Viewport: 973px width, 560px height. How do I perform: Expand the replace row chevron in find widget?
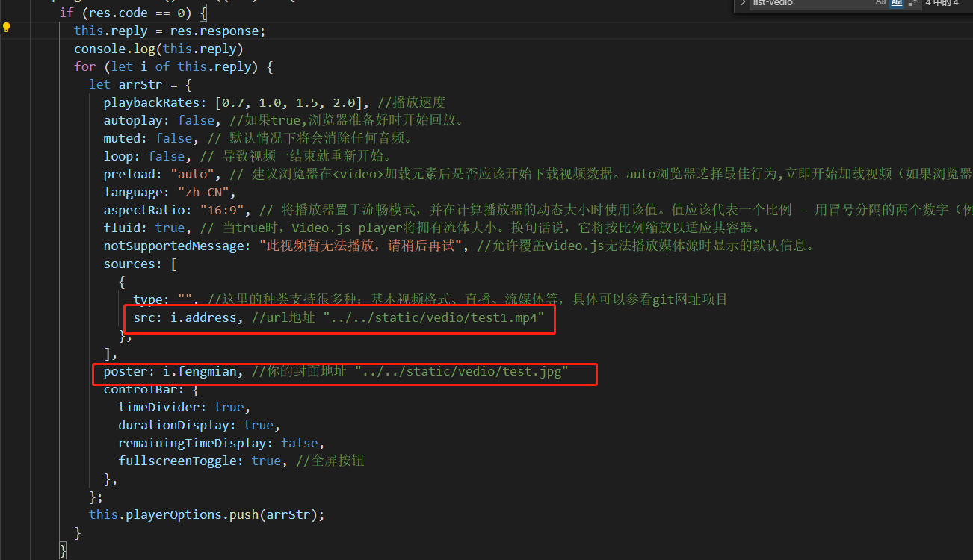click(x=743, y=3)
